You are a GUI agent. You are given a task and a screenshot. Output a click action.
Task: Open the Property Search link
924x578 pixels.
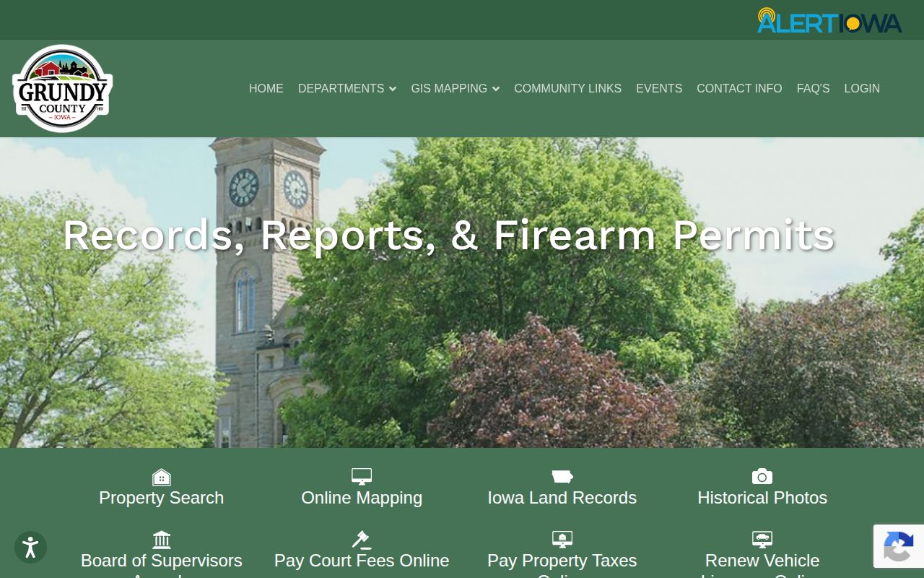162,498
